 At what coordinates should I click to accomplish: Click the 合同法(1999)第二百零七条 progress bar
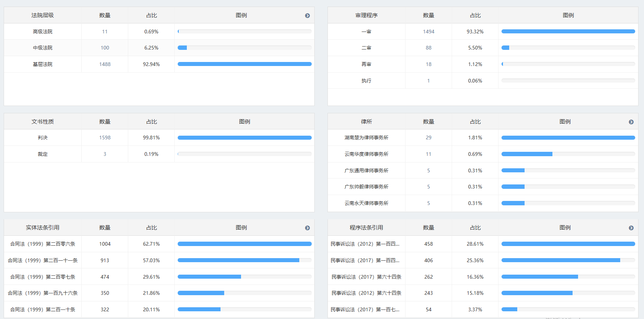(244, 277)
